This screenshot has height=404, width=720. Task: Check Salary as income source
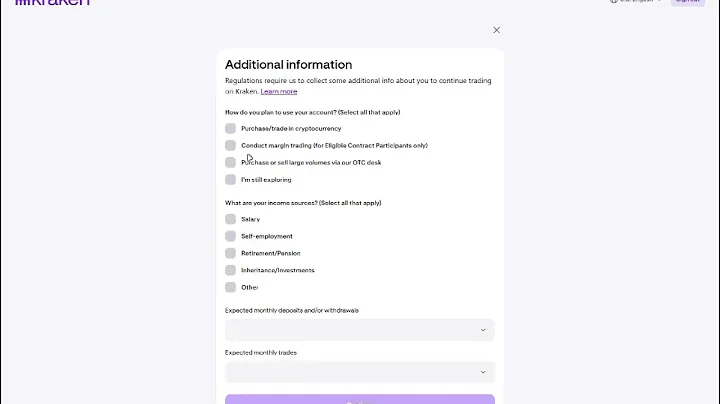click(x=231, y=219)
